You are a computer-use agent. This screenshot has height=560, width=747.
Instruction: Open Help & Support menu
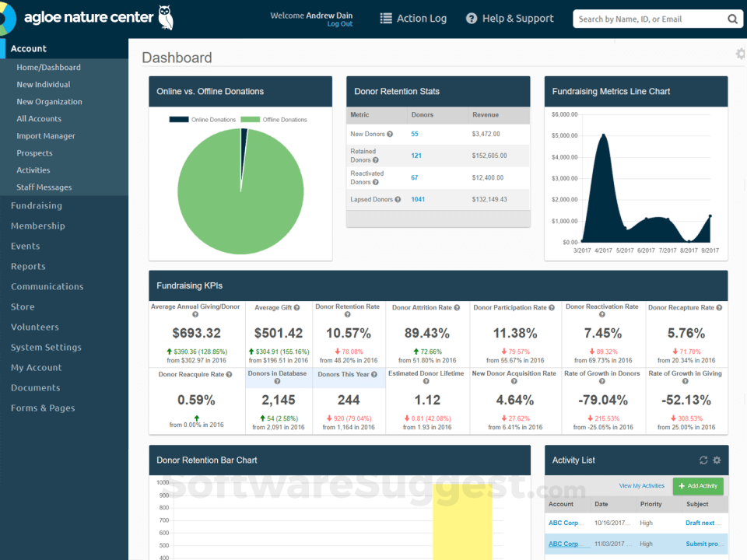point(510,19)
